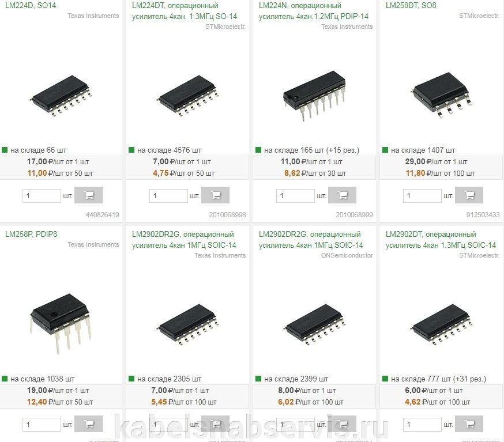
Task: Open the LM224D, SO14 product link
Action: [x=31, y=5]
